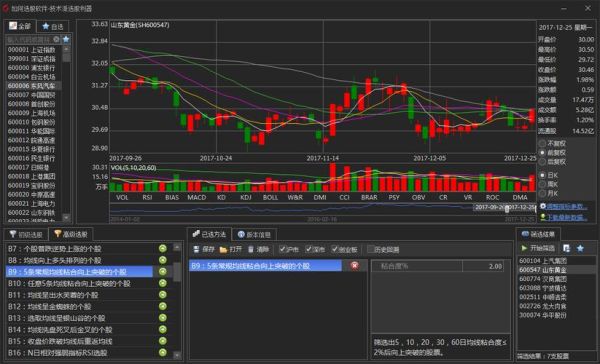The image size is (600, 364).
Task: Toggle the 创业板 checkbox
Action: 334,249
